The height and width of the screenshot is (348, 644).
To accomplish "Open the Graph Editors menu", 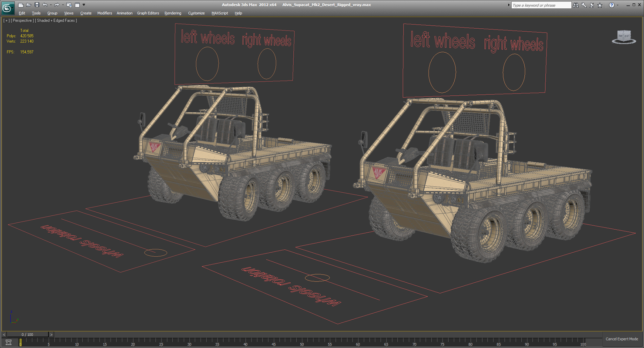I will point(148,13).
